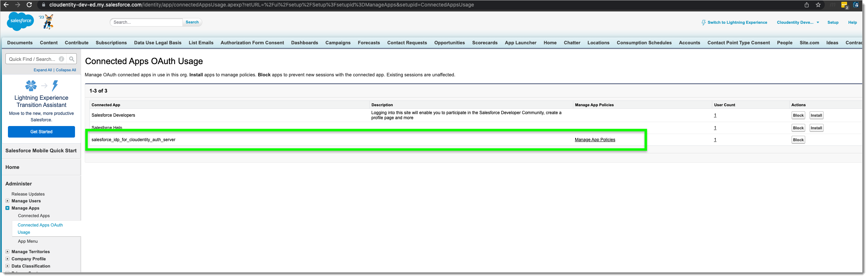Click the user count for Salesforce Help
Image resolution: width=868 pixels, height=278 pixels.
715,128
